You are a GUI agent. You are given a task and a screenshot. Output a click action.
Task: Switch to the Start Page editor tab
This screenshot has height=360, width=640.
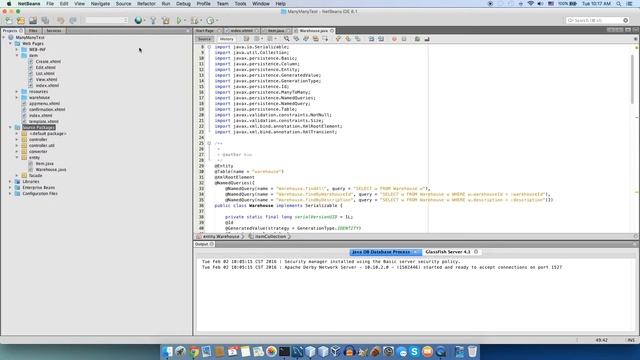click(x=205, y=31)
